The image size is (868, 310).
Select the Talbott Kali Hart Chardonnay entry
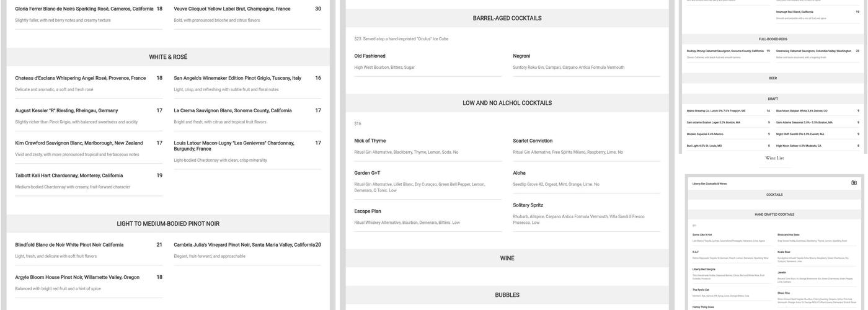pyautogui.click(x=69, y=175)
